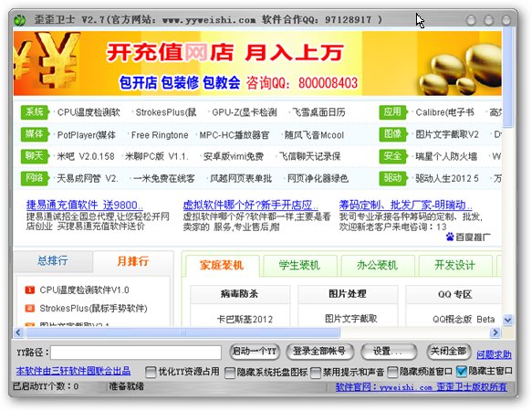The width and height of the screenshot is (532, 411).
Task: Switch to 开发设计 tab
Action: [x=455, y=265]
